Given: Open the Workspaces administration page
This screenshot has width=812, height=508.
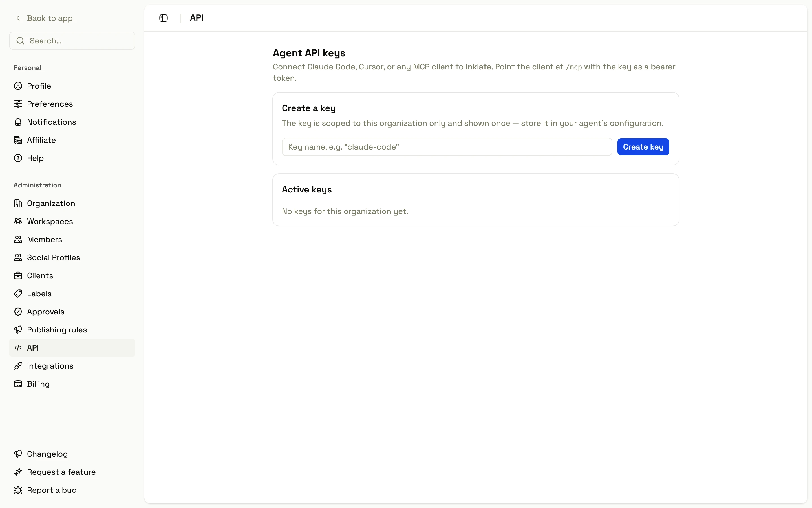Looking at the screenshot, I should coord(72,222).
